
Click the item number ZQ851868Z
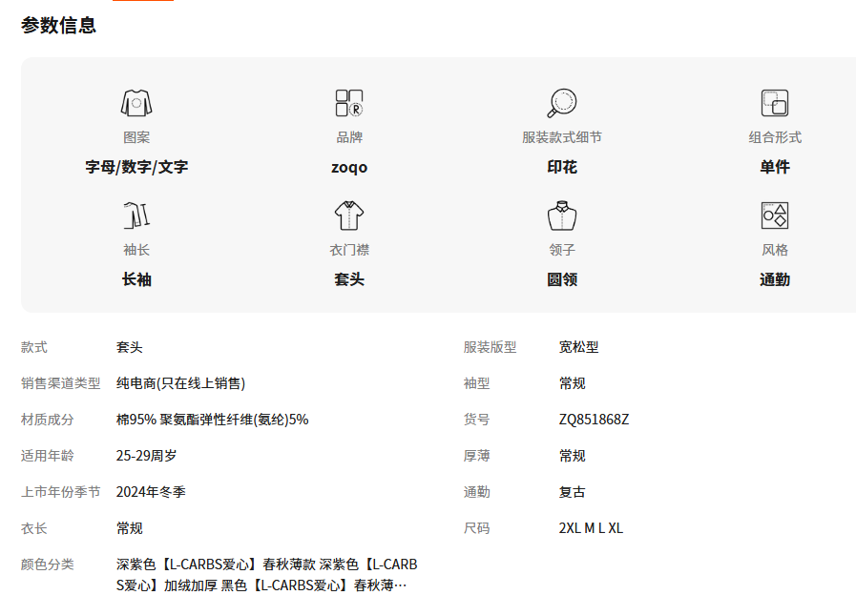point(594,420)
